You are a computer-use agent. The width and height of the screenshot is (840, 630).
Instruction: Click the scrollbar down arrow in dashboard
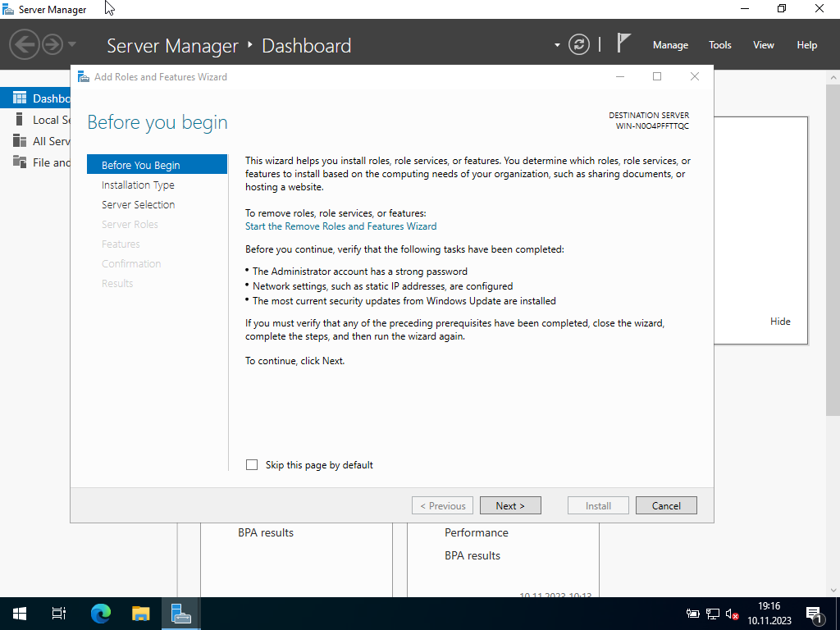[833, 591]
